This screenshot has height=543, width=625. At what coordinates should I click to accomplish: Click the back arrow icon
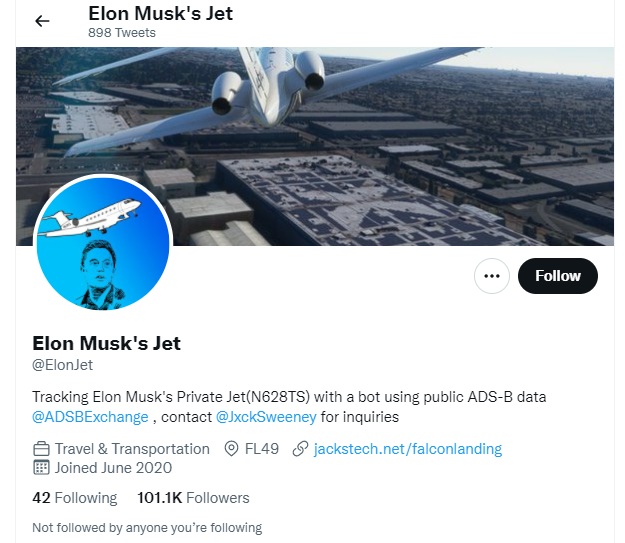pos(42,21)
